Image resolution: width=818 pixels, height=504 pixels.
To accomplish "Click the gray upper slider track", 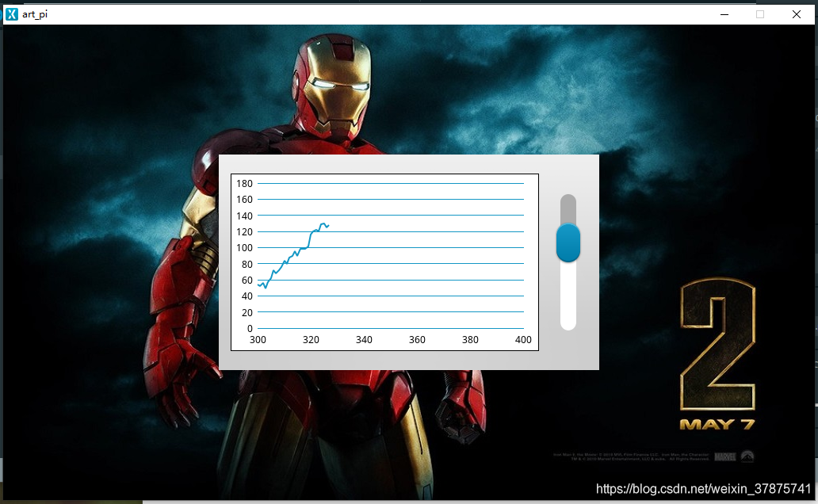I will coord(568,209).
